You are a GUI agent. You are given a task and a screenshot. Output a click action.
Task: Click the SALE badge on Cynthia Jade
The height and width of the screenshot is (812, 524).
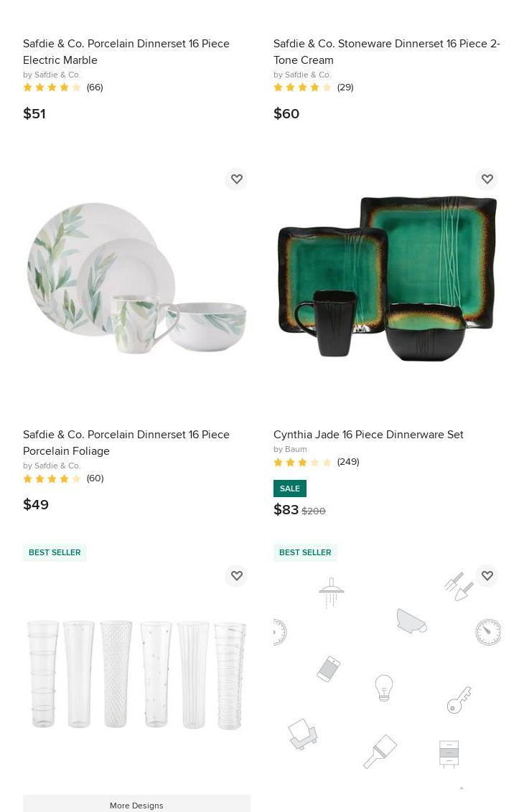point(290,488)
